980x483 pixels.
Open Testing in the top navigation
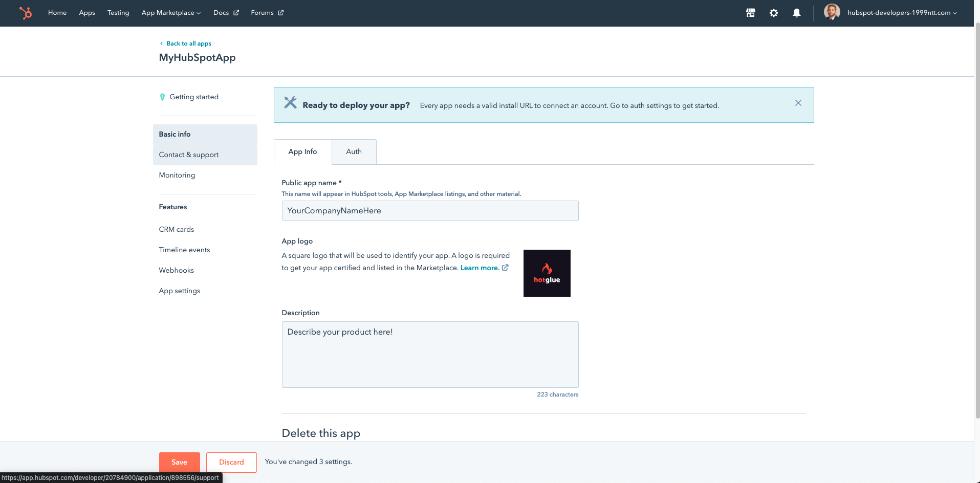click(x=118, y=13)
